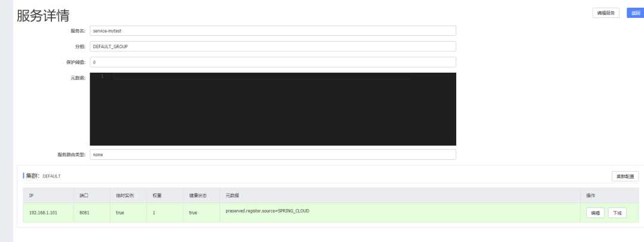The height and width of the screenshot is (242, 644).
Task: Select the 保护阈值 input field
Action: [273, 62]
